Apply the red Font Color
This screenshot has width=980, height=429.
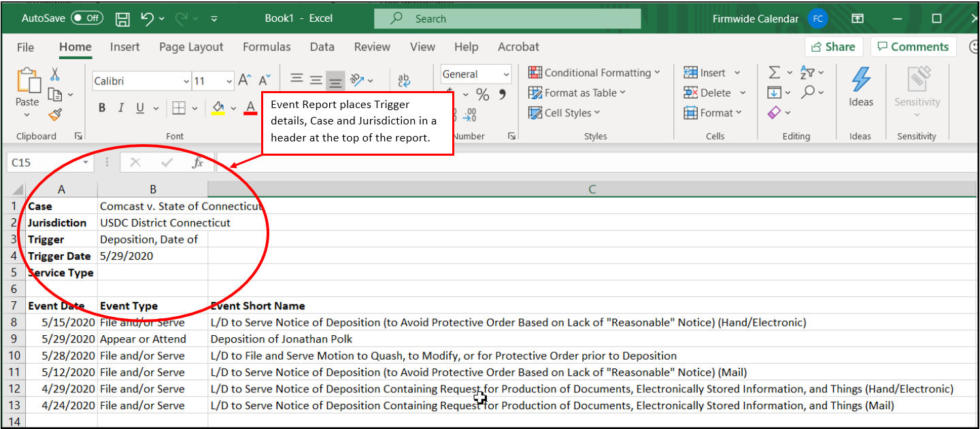click(250, 108)
